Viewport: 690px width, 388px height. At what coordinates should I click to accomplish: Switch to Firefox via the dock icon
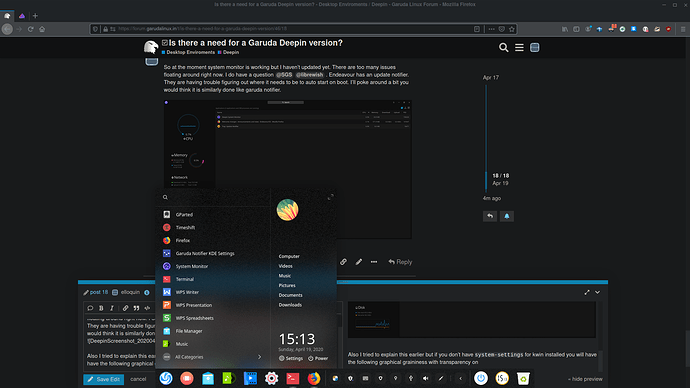[314, 378]
